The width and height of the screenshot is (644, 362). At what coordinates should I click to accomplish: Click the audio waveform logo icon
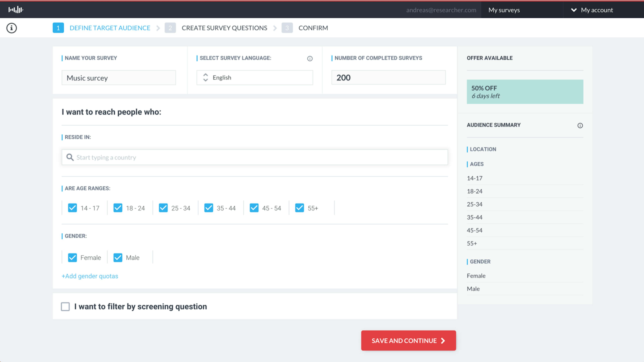tap(15, 10)
